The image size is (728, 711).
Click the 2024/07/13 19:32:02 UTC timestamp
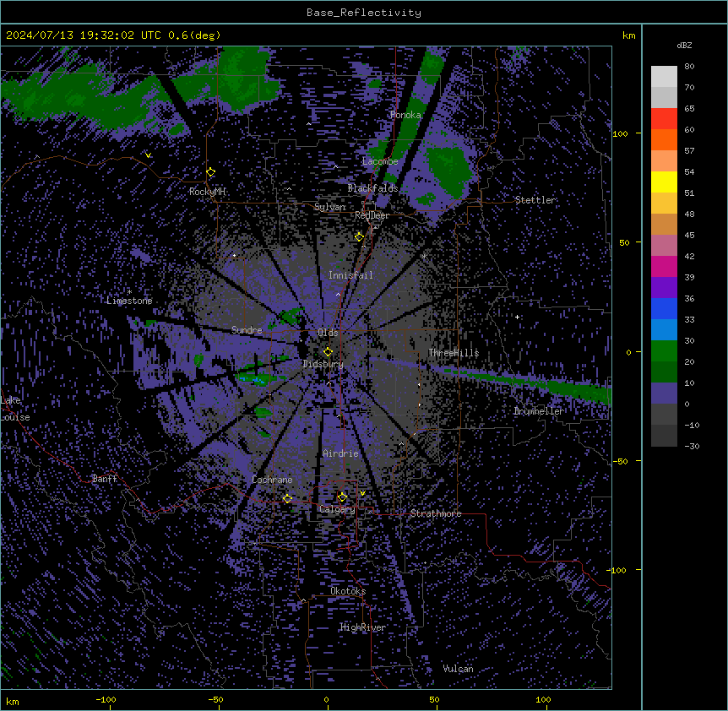pyautogui.click(x=83, y=35)
